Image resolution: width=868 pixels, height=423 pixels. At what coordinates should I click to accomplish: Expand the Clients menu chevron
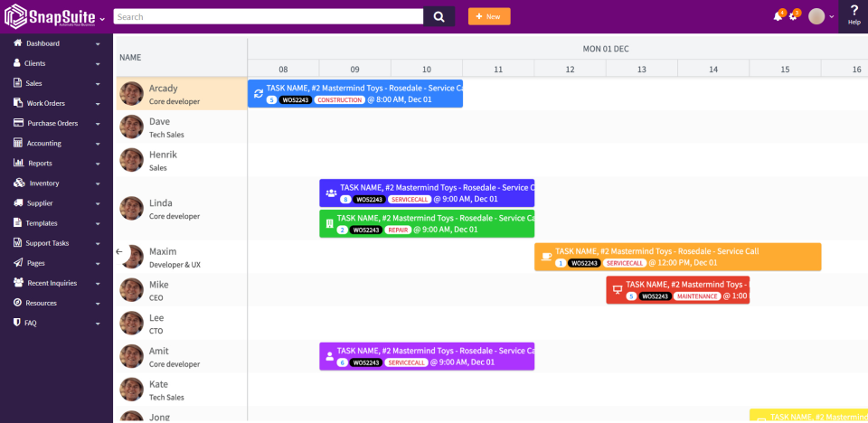(x=98, y=63)
